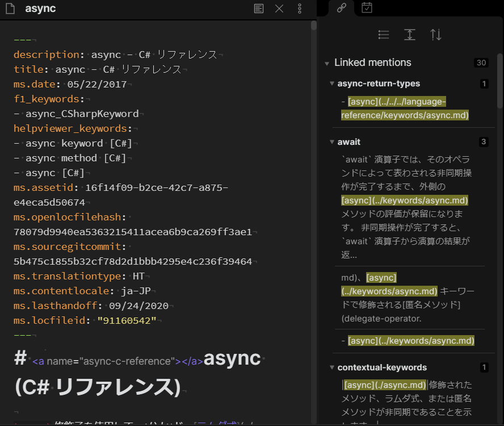The height and width of the screenshot is (426, 504).
Task: Click the anchor tag name="async-c-reference"
Action: [x=117, y=361]
